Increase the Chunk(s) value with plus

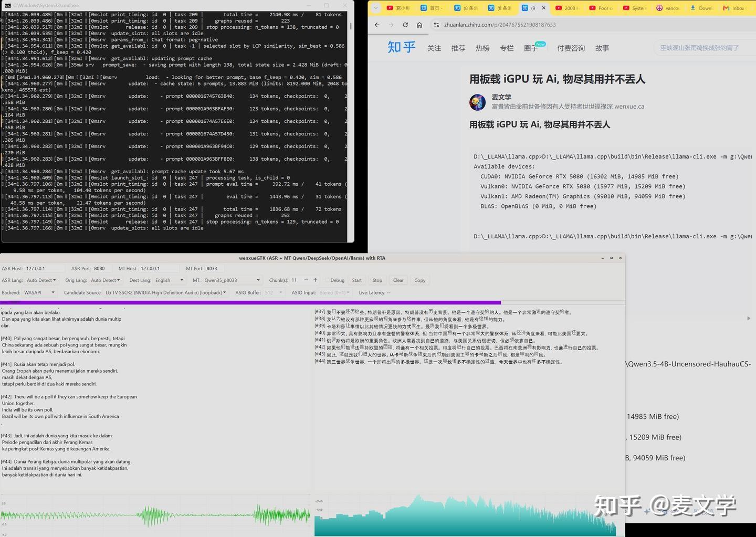pos(315,280)
